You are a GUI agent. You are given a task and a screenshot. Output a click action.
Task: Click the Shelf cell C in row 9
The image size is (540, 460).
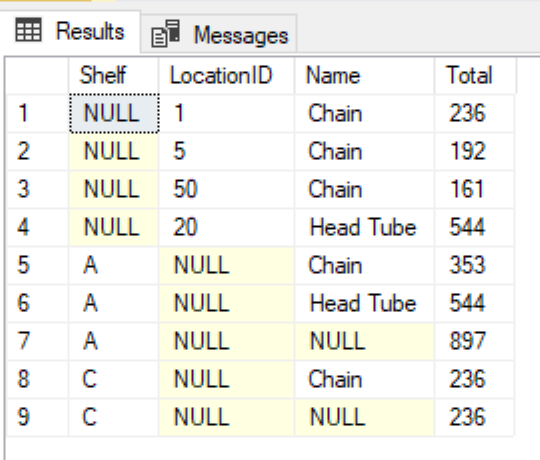(x=114, y=417)
